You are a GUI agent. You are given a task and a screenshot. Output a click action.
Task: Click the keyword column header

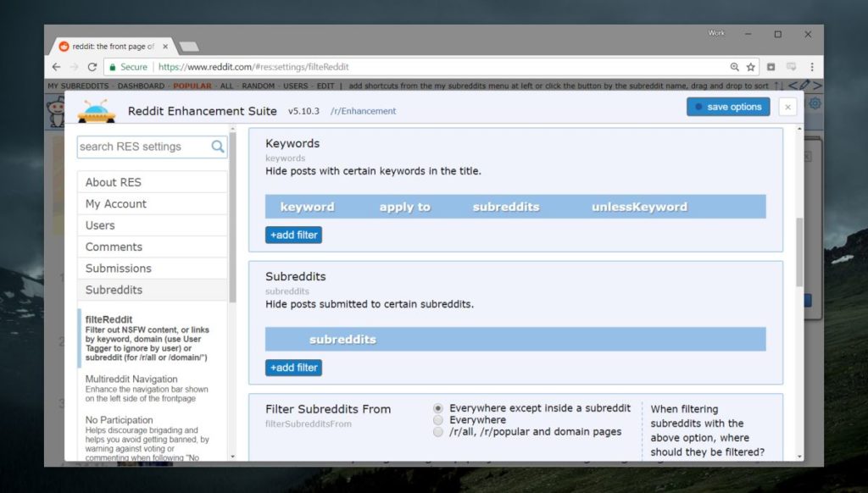[307, 207]
